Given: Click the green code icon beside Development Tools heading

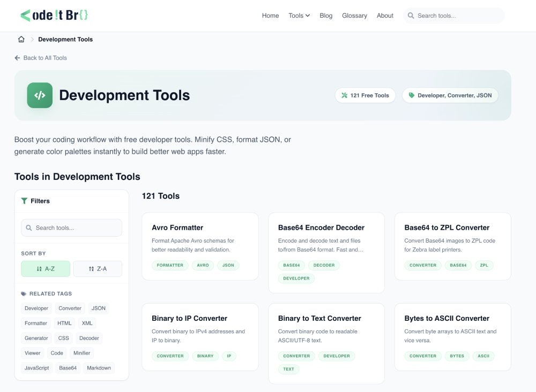Looking at the screenshot, I should pos(40,96).
